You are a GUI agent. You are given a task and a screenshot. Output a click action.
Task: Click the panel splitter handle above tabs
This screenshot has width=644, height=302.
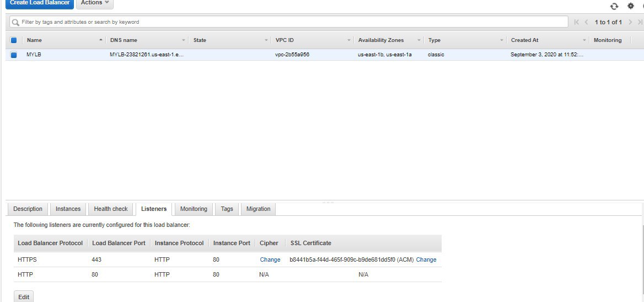click(x=328, y=202)
